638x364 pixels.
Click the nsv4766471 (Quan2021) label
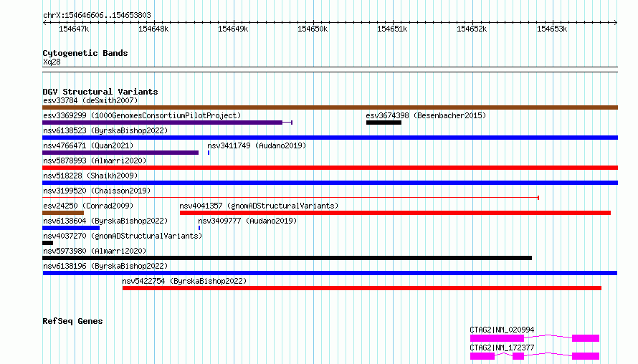point(88,145)
